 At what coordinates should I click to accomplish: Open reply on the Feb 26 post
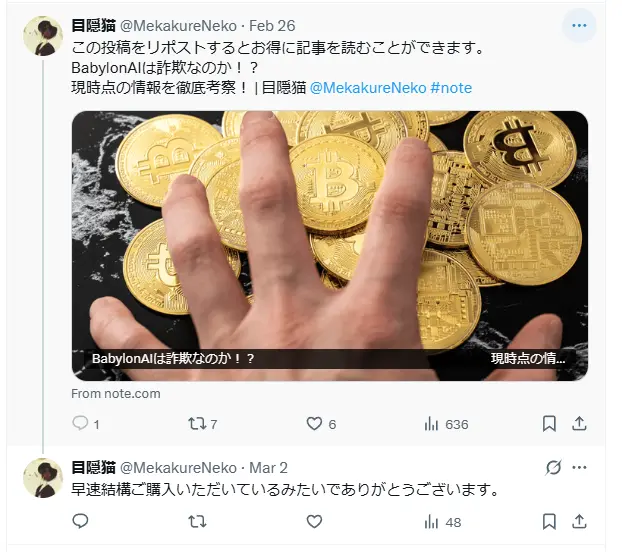[x=86, y=424]
